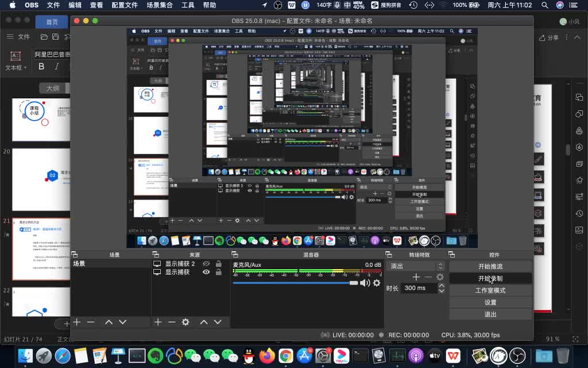The image size is (588, 368).
Task: Open the 帮助 menu in menu bar
Action: point(209,5)
